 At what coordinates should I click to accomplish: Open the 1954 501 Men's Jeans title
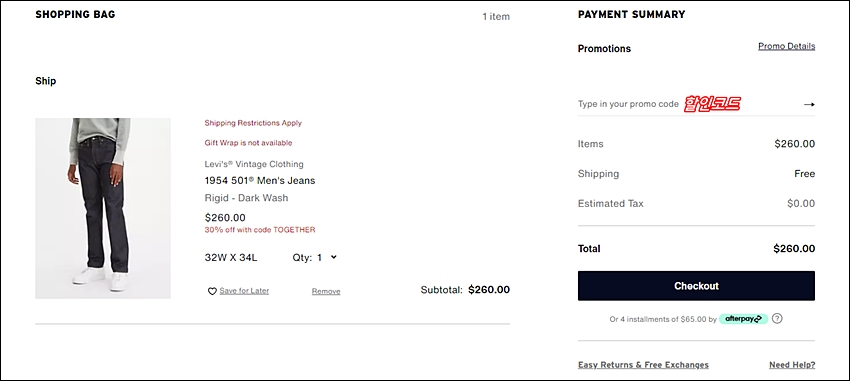(260, 180)
